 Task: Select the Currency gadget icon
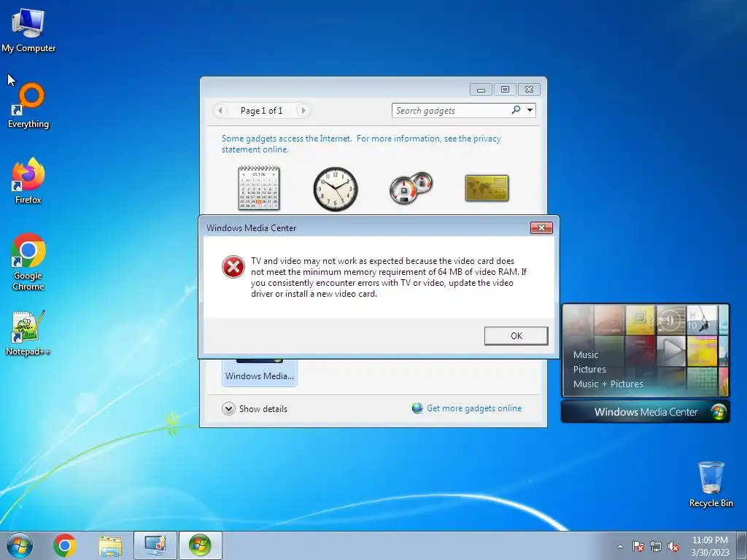(487, 188)
